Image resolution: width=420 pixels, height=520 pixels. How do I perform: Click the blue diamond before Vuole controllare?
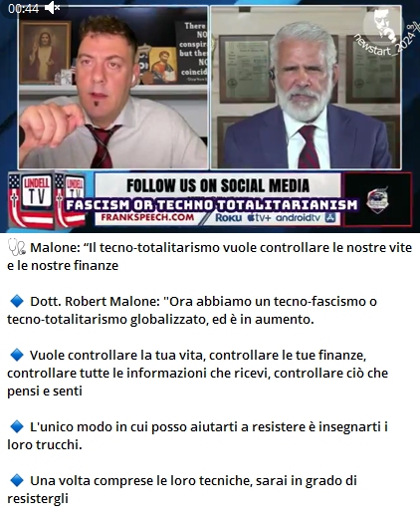16,356
